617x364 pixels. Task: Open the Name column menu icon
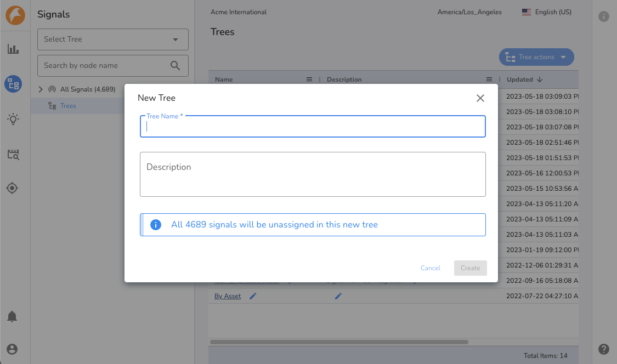pyautogui.click(x=309, y=79)
